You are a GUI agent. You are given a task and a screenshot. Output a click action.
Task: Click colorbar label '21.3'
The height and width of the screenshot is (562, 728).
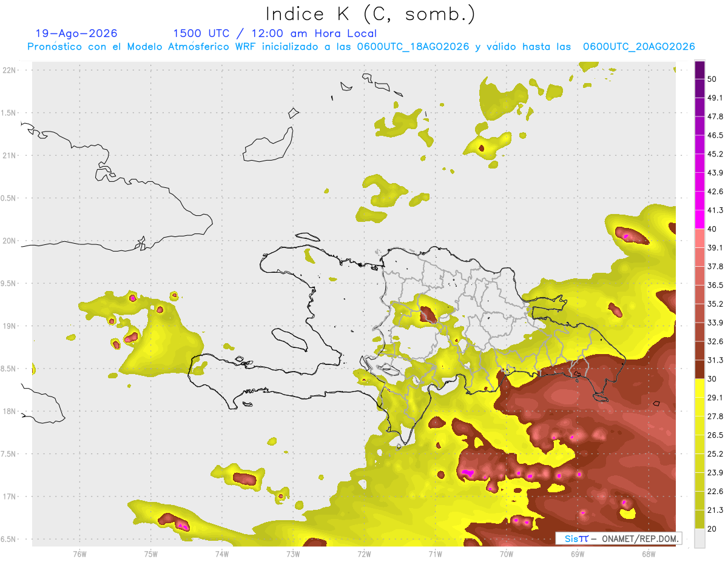point(715,510)
